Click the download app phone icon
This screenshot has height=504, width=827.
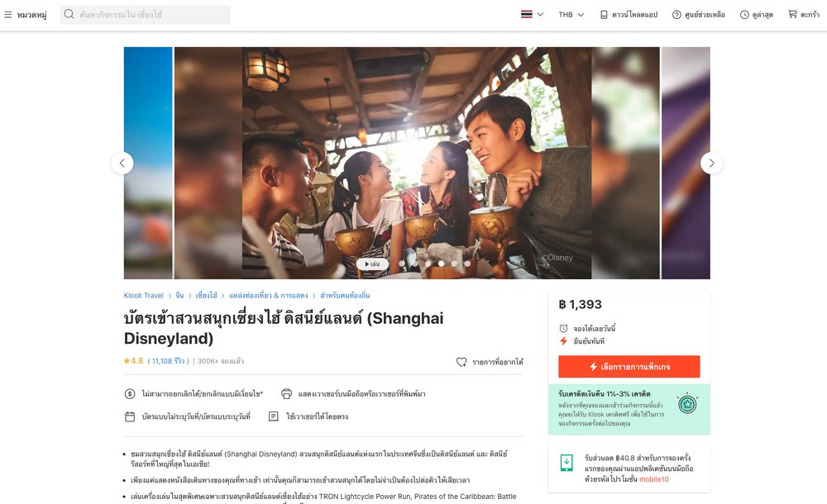point(604,15)
